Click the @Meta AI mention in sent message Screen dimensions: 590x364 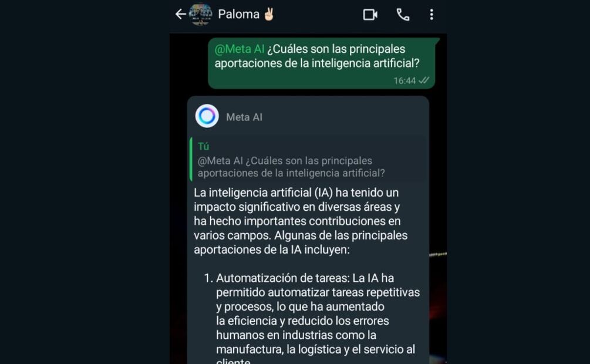[x=240, y=49]
